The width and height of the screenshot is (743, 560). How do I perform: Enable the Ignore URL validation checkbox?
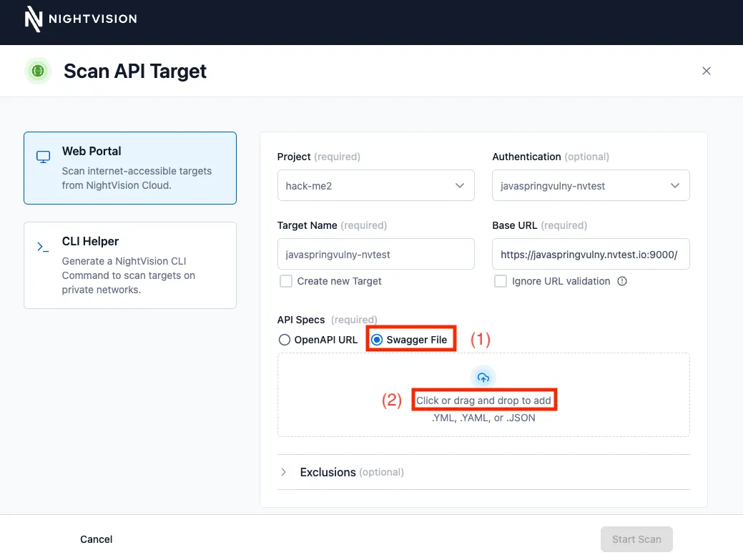click(x=501, y=281)
